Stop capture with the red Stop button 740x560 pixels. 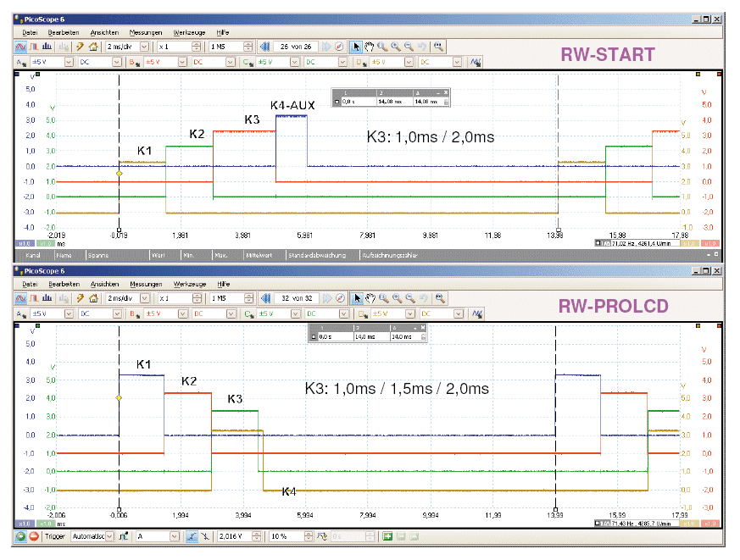35,536
